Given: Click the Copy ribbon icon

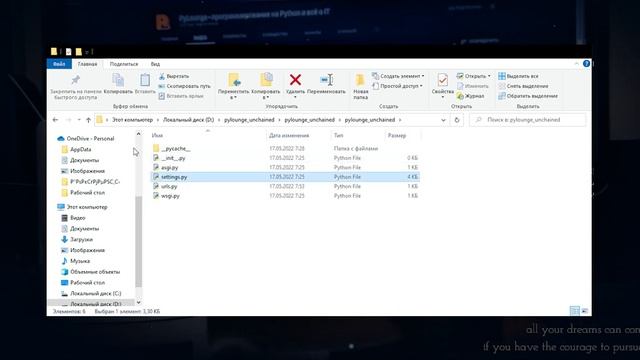Looking at the screenshot, I should click(118, 80).
